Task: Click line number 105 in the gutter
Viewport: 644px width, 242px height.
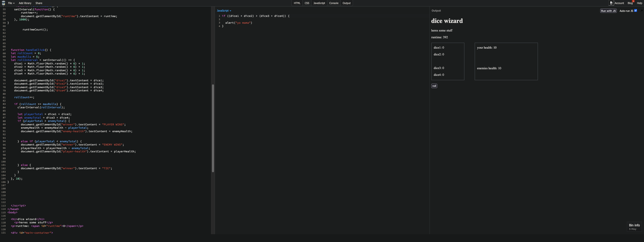Action: coord(3,179)
